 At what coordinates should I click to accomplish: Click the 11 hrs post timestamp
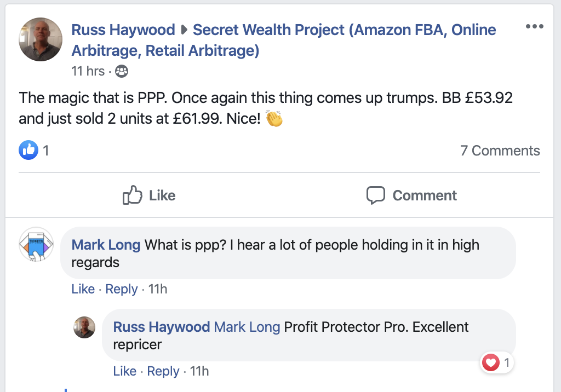(x=88, y=71)
